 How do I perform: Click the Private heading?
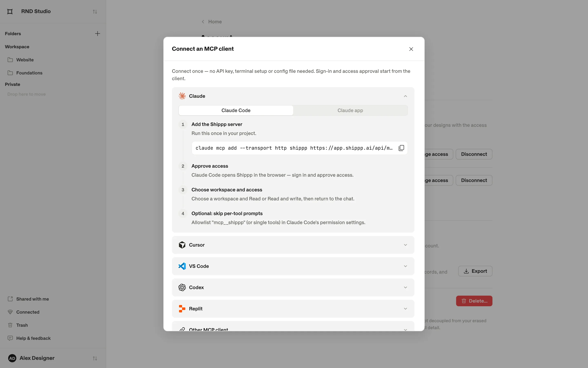tap(12, 84)
